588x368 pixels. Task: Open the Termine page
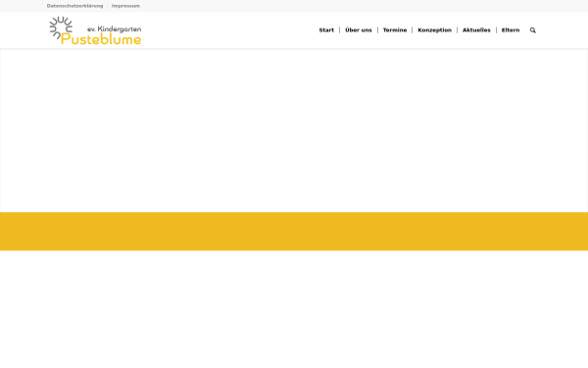[x=395, y=30]
